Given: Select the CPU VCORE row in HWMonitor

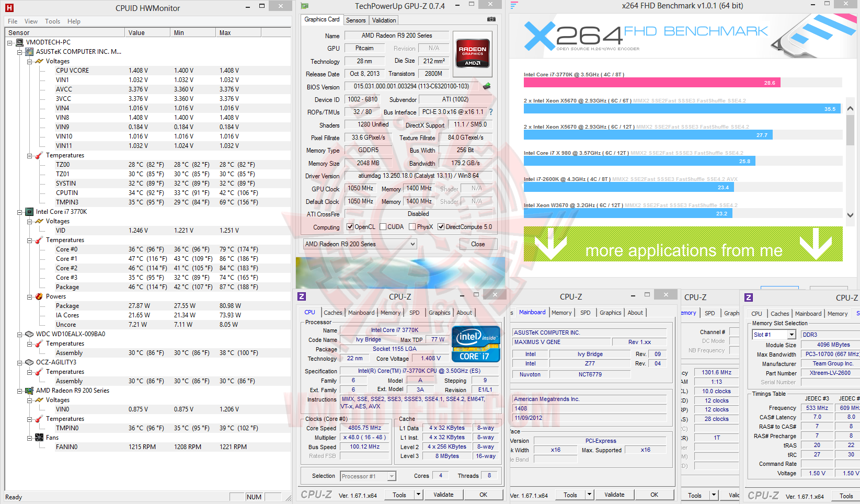Looking at the screenshot, I should click(148, 71).
